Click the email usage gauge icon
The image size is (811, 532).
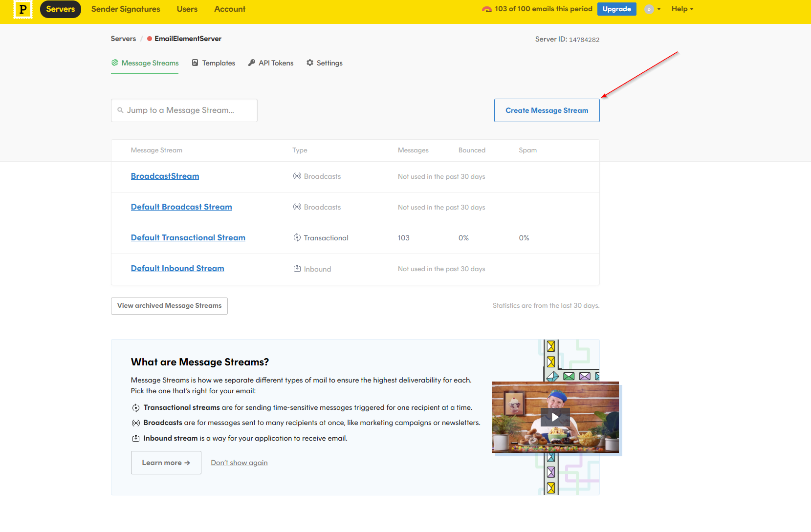click(x=486, y=9)
